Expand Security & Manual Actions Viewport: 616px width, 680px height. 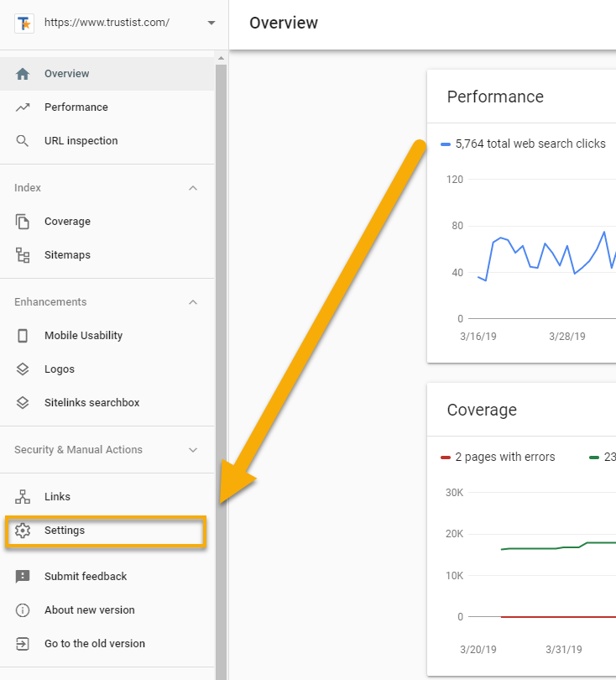[x=192, y=449]
